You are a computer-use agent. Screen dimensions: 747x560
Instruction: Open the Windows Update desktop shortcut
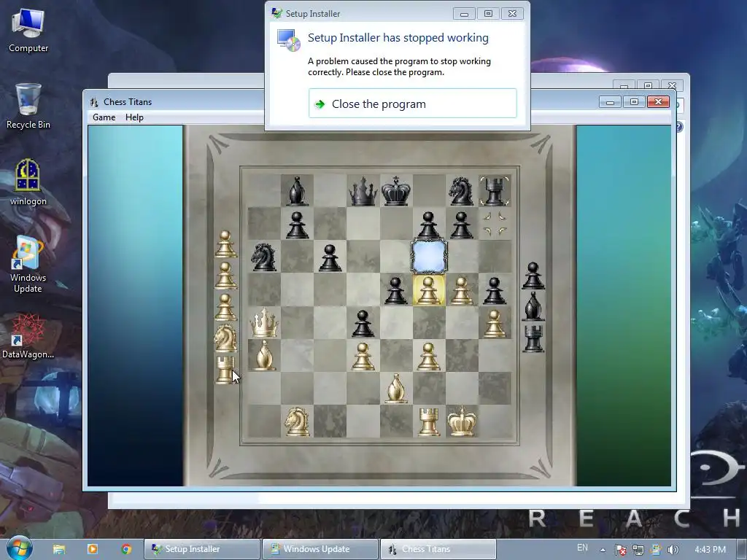pyautogui.click(x=28, y=264)
